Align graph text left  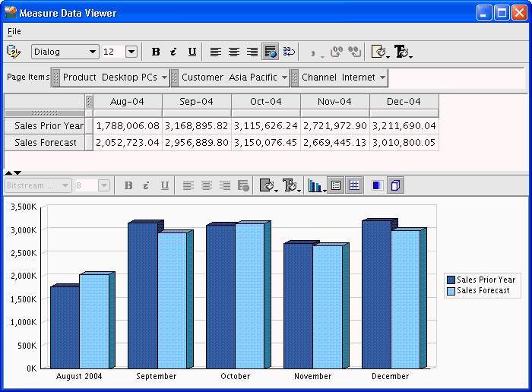188,185
